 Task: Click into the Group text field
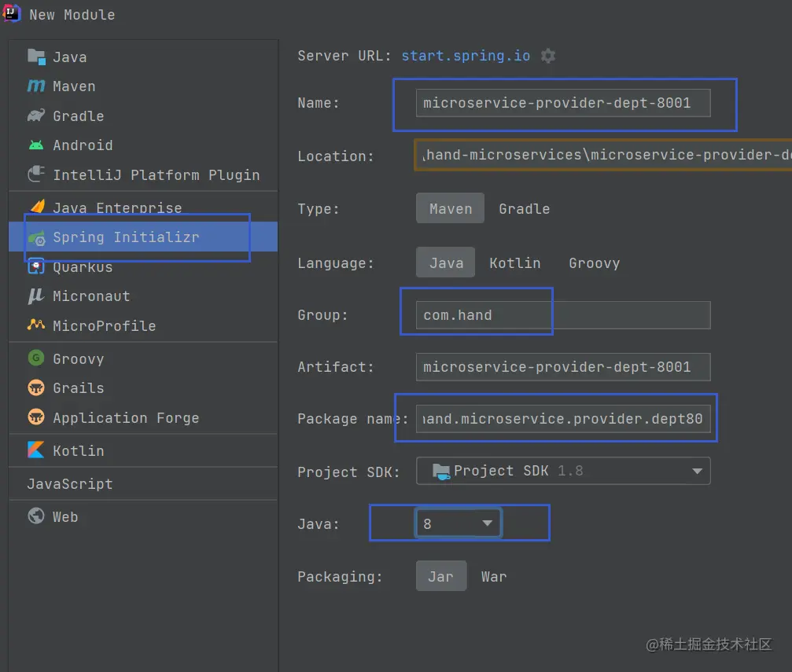pyautogui.click(x=563, y=315)
